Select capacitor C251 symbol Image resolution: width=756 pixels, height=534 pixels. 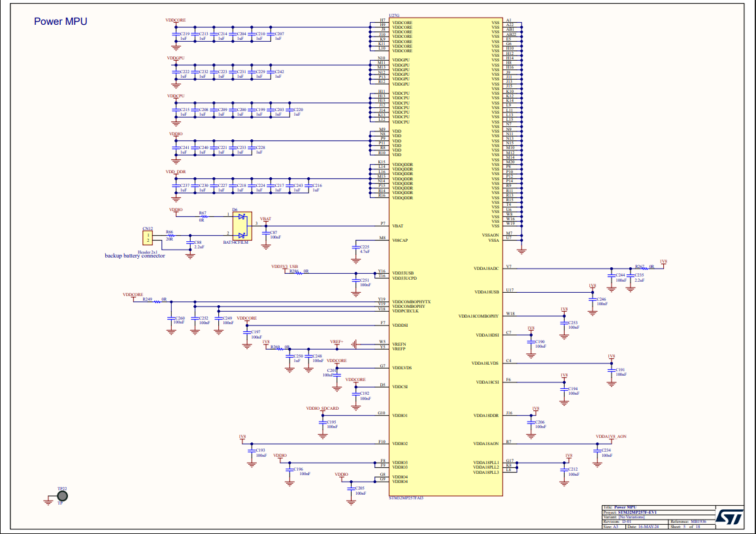pyautogui.click(x=356, y=281)
